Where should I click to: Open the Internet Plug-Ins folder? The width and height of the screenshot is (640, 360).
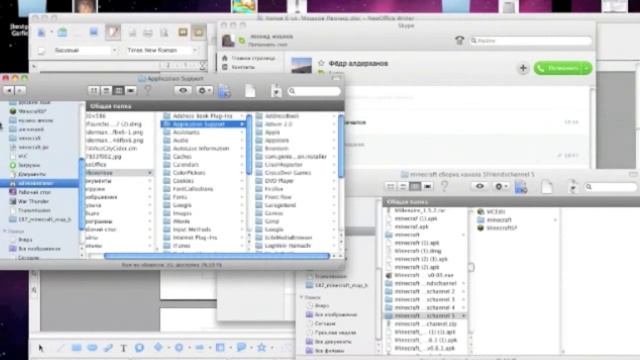point(195,238)
